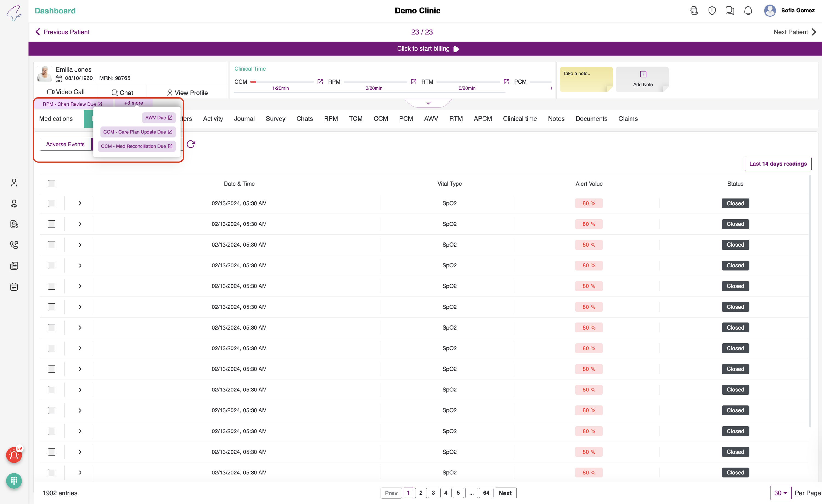Open the calls phone icon in sidebar

[14, 245]
